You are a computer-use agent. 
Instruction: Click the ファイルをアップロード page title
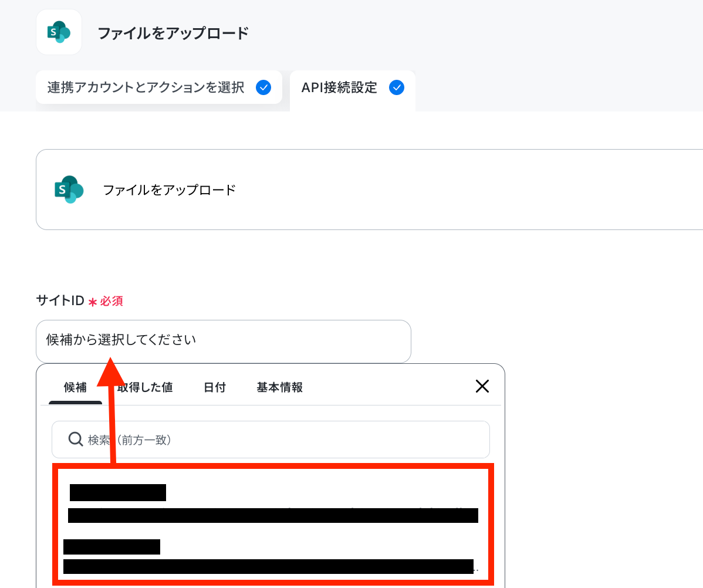[x=173, y=33]
